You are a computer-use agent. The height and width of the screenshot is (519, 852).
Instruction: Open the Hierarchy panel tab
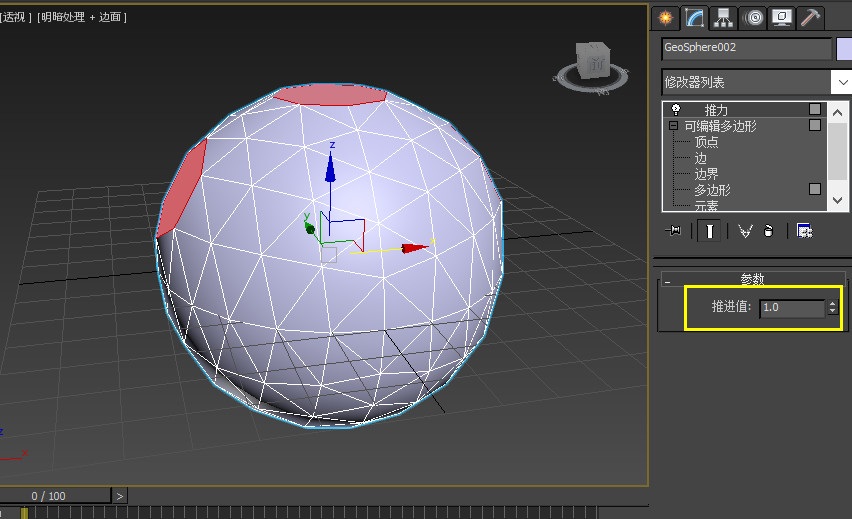[723, 17]
